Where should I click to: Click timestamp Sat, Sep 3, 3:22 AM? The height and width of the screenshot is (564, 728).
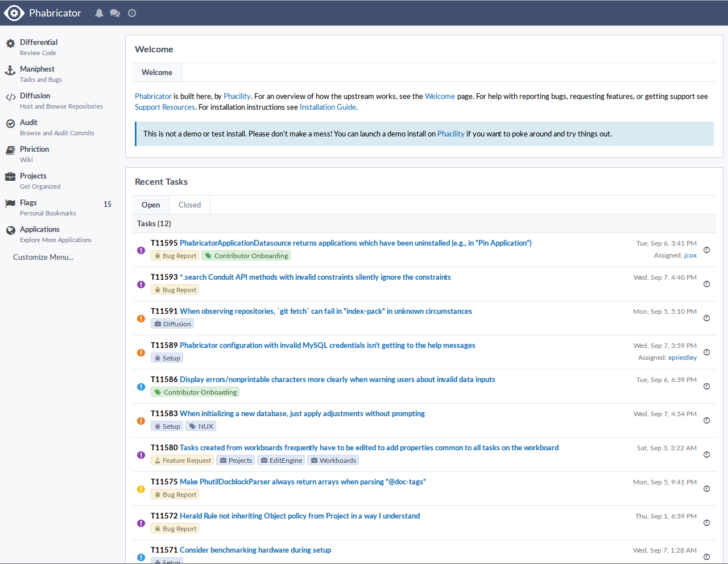pyautogui.click(x=667, y=448)
